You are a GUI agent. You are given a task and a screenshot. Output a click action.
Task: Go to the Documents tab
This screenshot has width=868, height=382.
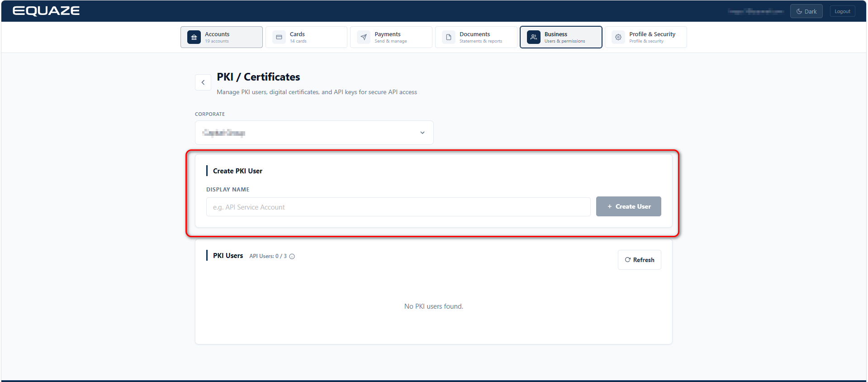click(476, 37)
